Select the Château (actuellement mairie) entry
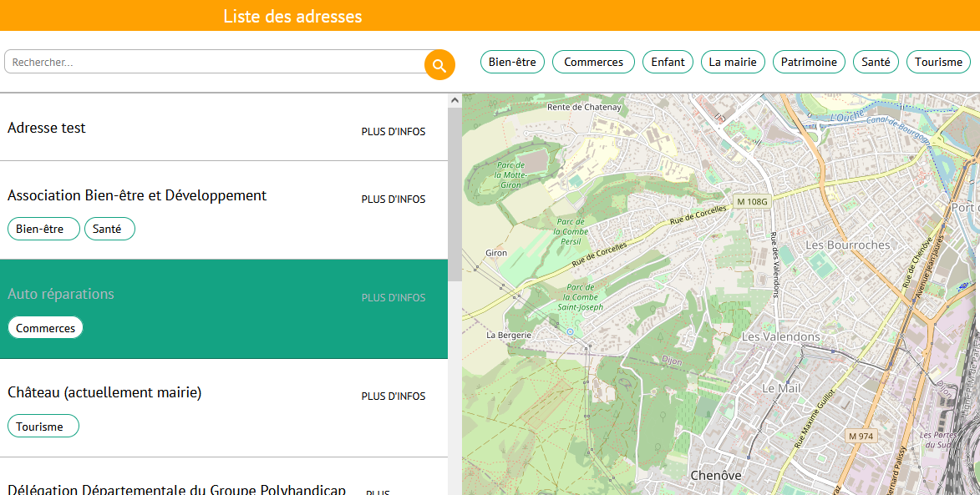The image size is (980, 495). point(167,392)
